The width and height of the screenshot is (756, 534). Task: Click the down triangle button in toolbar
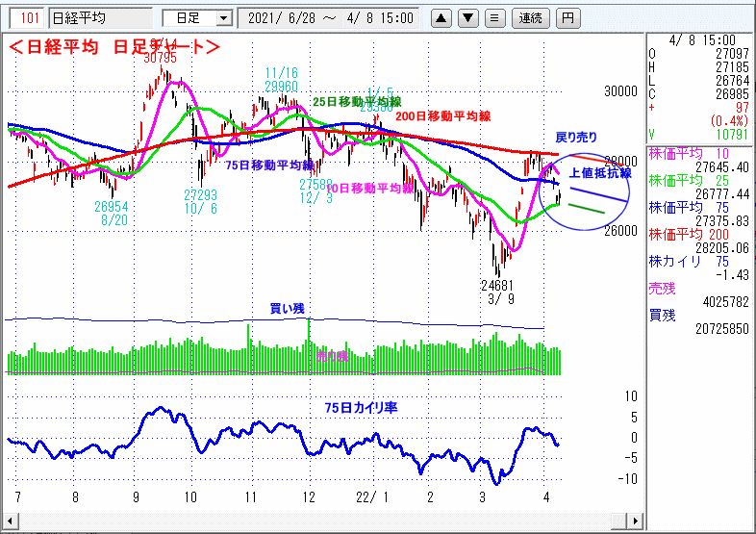point(466,17)
